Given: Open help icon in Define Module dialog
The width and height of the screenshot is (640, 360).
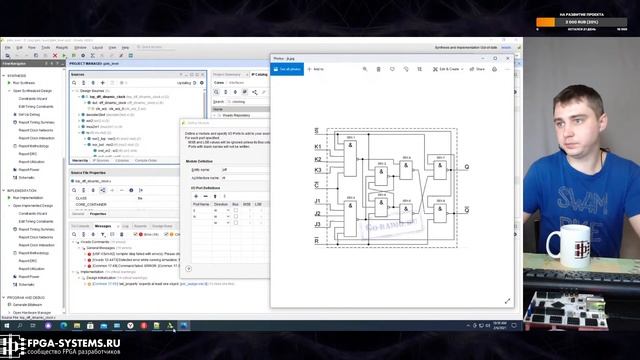Looking at the screenshot, I should tap(189, 269).
